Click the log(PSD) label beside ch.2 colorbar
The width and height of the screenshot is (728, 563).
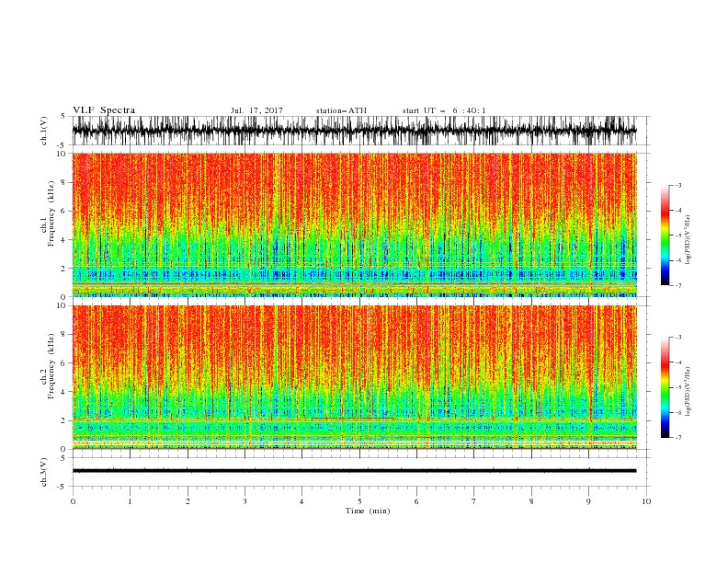pyautogui.click(x=688, y=391)
